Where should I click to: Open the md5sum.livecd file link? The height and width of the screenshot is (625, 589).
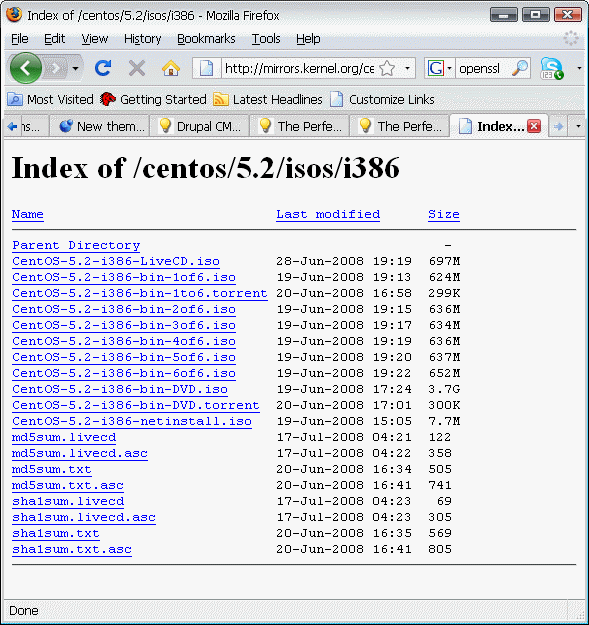point(64,437)
